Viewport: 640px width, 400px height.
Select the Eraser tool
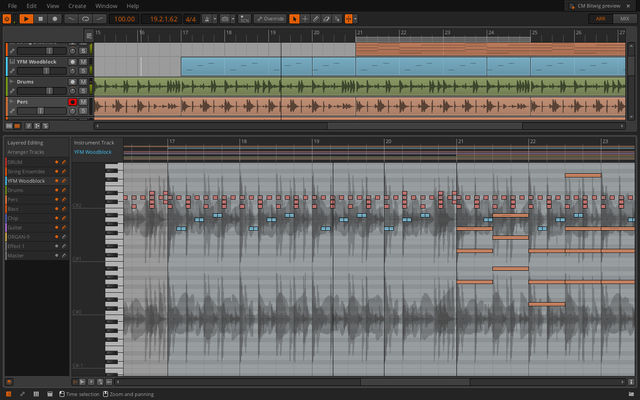click(326, 19)
